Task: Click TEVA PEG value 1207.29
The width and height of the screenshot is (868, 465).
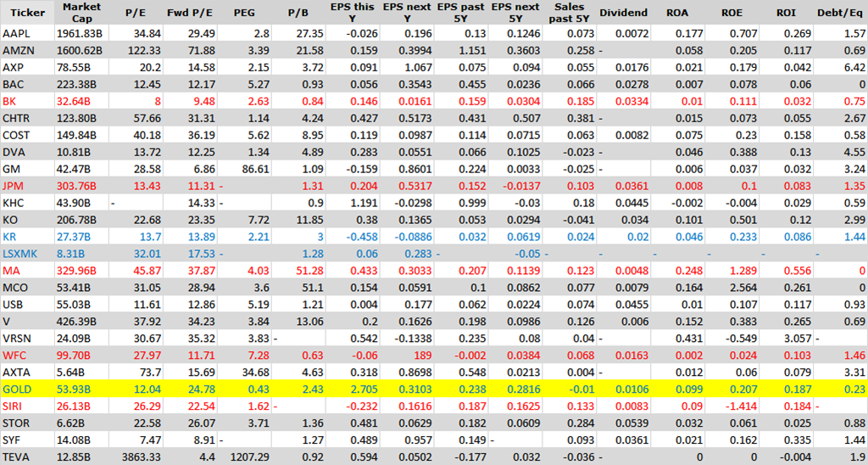Action: [x=250, y=457]
